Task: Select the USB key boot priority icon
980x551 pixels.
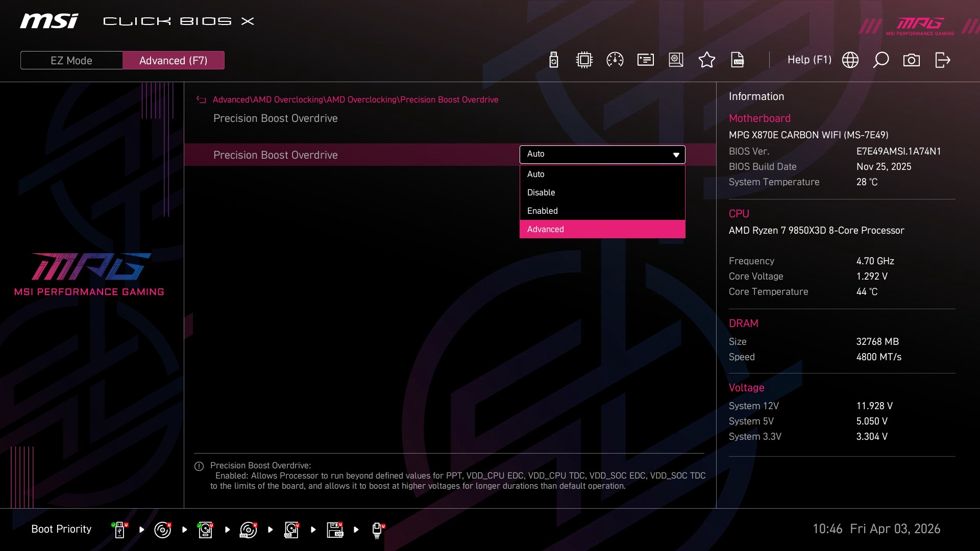Action: (x=119, y=530)
